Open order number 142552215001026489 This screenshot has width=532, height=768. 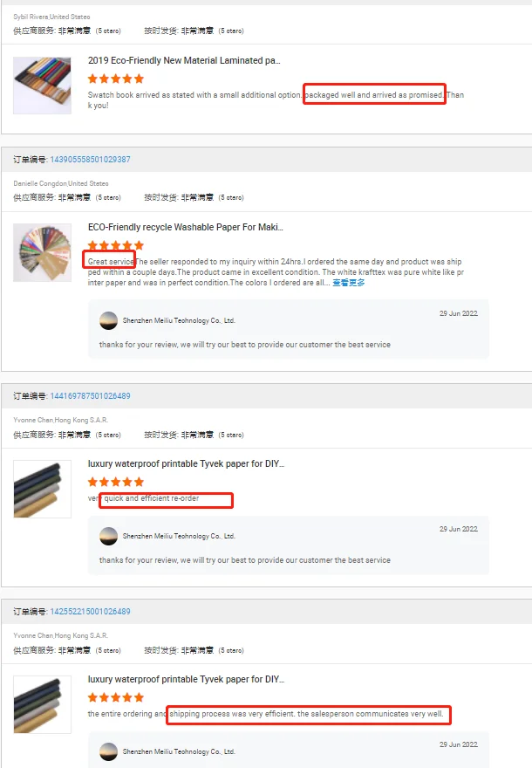point(90,611)
